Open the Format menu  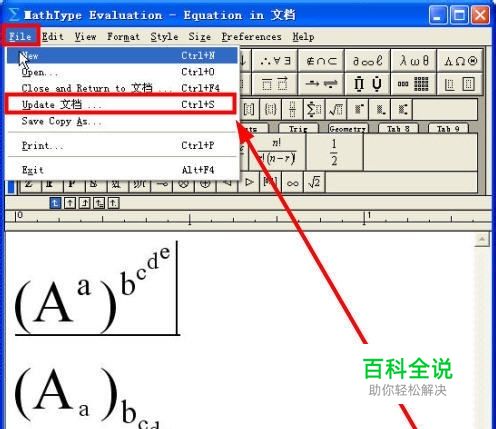(x=123, y=36)
